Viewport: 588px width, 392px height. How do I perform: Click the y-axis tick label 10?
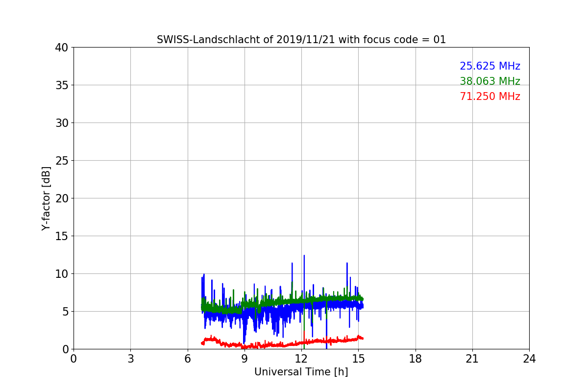click(x=62, y=274)
